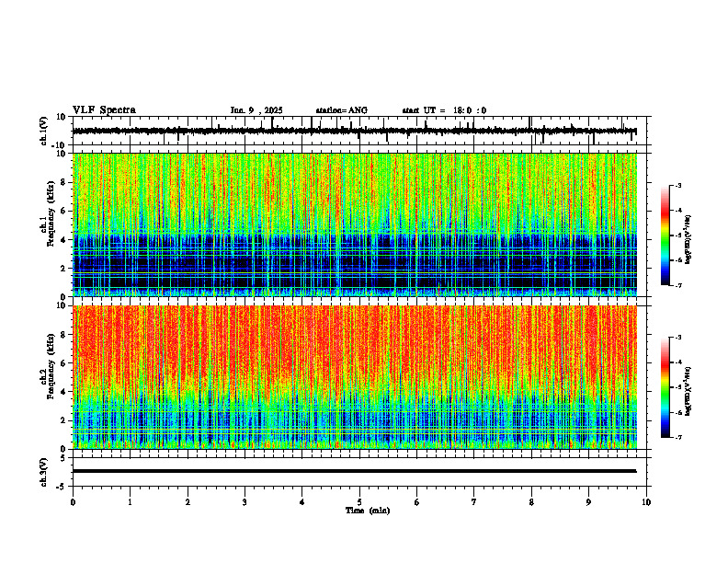The image size is (728, 563).
Task: Click the date text "Jan. 9 , 2025"
Action: [256, 110]
